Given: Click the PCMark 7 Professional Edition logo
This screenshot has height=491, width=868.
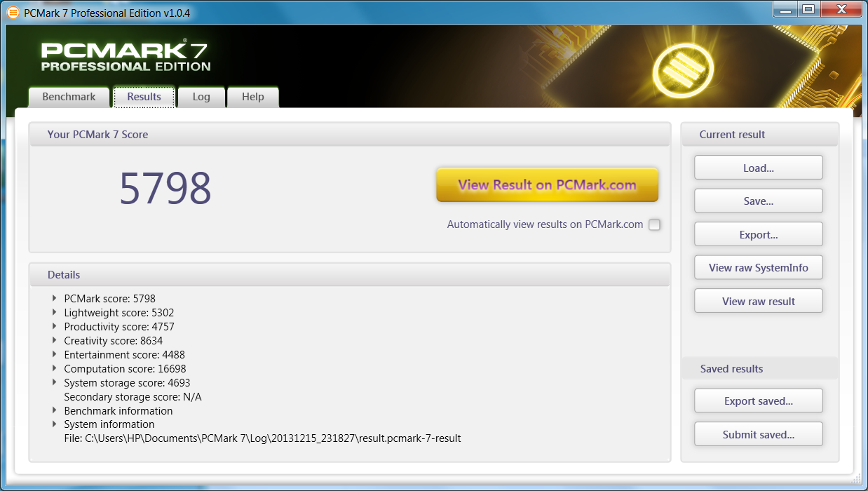Looking at the screenshot, I should (x=126, y=57).
